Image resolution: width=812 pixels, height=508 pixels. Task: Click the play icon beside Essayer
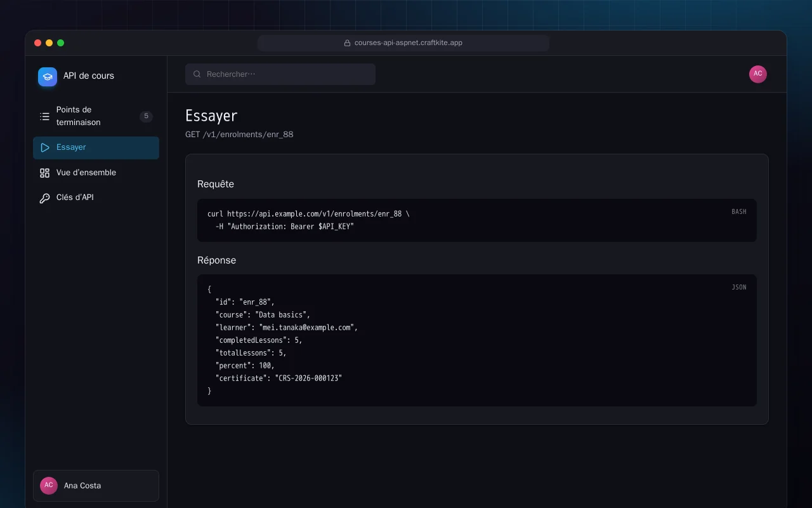[x=44, y=147]
